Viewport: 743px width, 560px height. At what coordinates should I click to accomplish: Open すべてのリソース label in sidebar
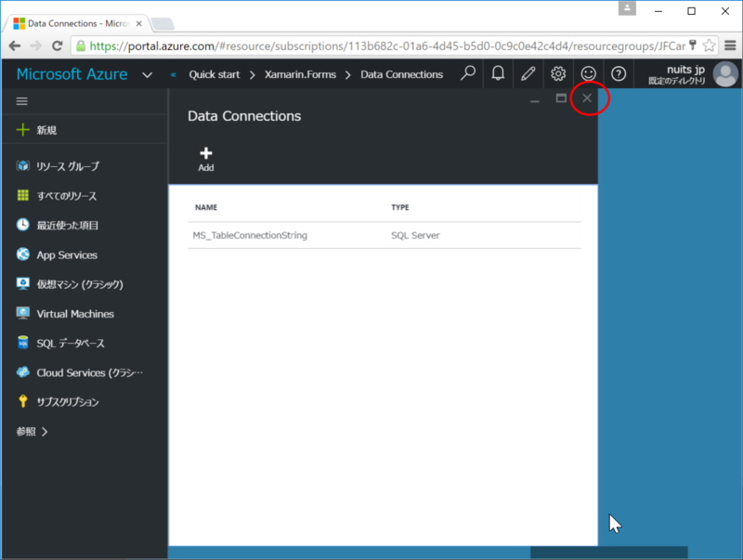tap(67, 196)
